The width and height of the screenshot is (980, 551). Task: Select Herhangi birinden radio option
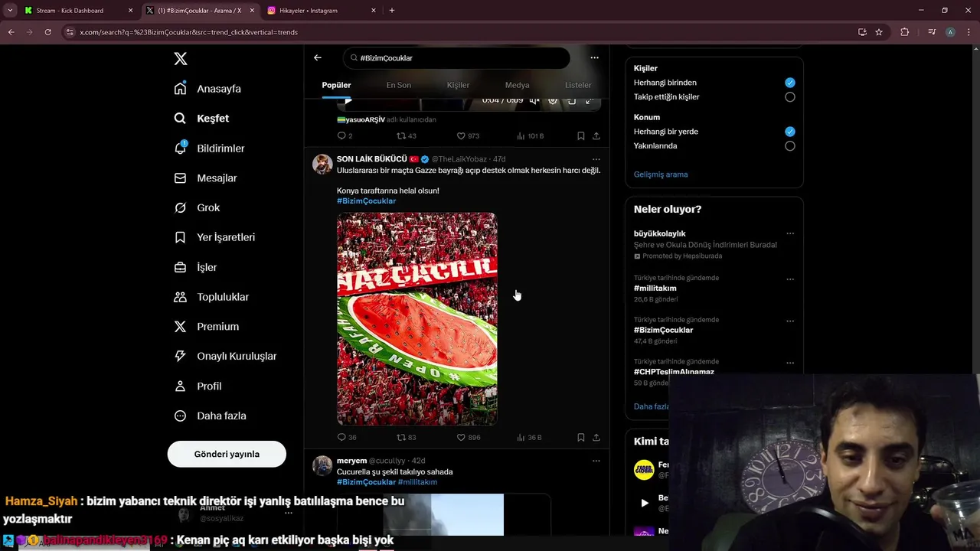tap(790, 83)
